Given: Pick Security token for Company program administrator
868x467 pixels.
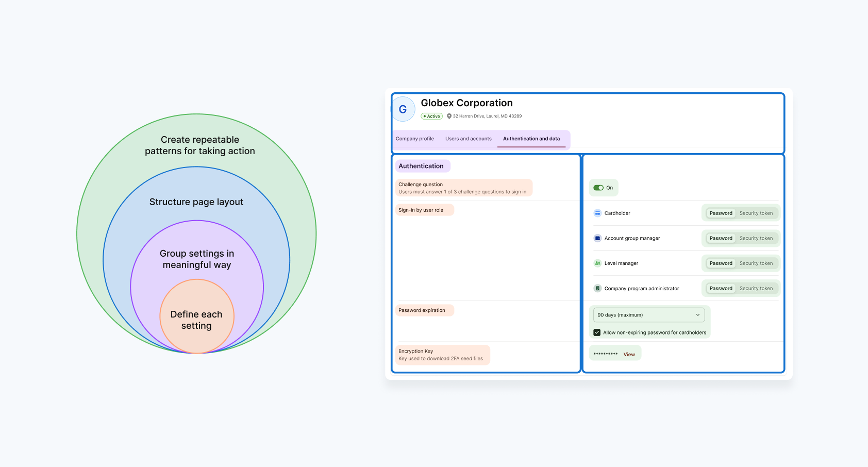Looking at the screenshot, I should (x=756, y=289).
